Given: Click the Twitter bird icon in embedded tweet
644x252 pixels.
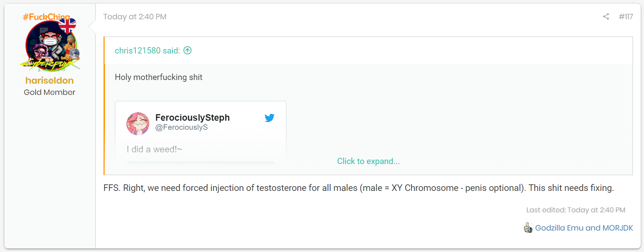Looking at the screenshot, I should 270,118.
